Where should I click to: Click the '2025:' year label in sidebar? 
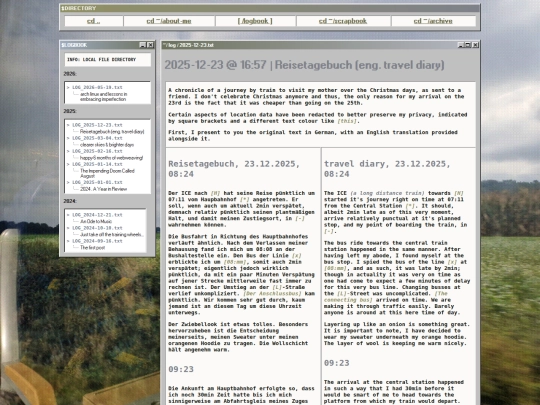click(70, 111)
